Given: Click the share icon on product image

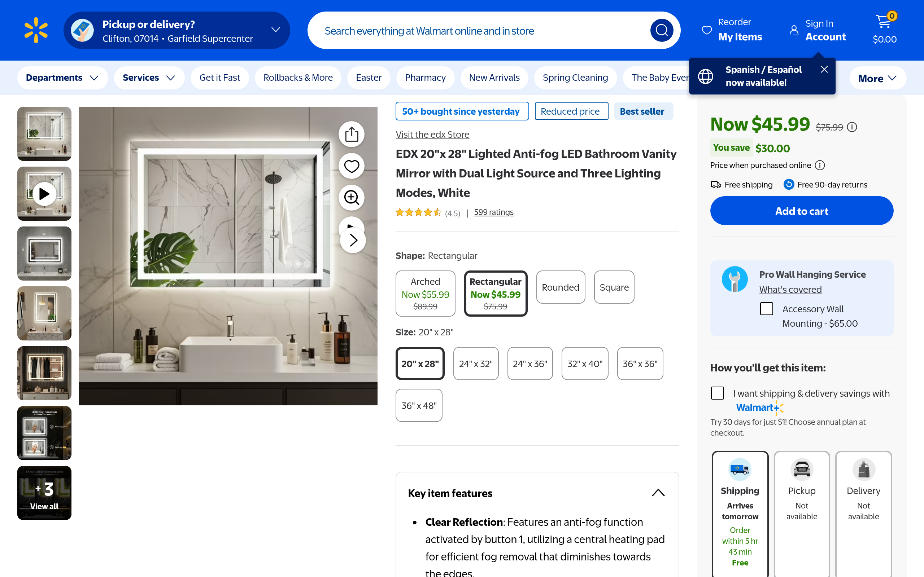Looking at the screenshot, I should click(x=351, y=134).
